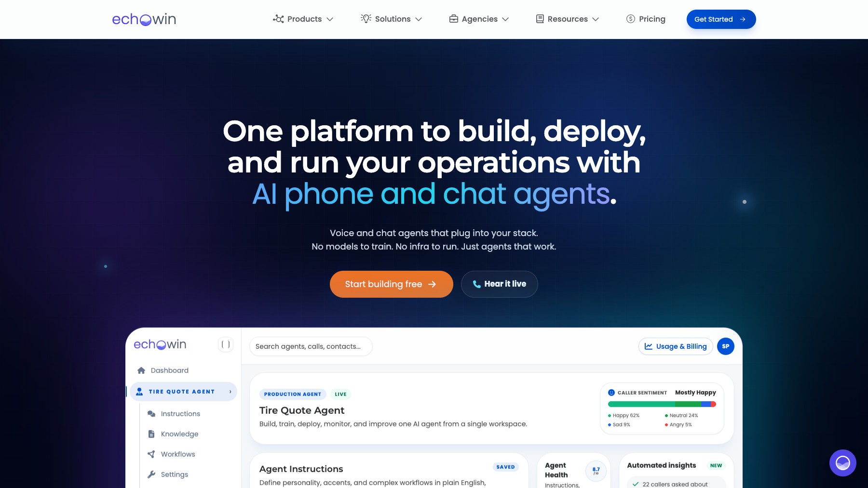The height and width of the screenshot is (488, 868).
Task: Toggle the sidebar collapse icon
Action: 226,344
